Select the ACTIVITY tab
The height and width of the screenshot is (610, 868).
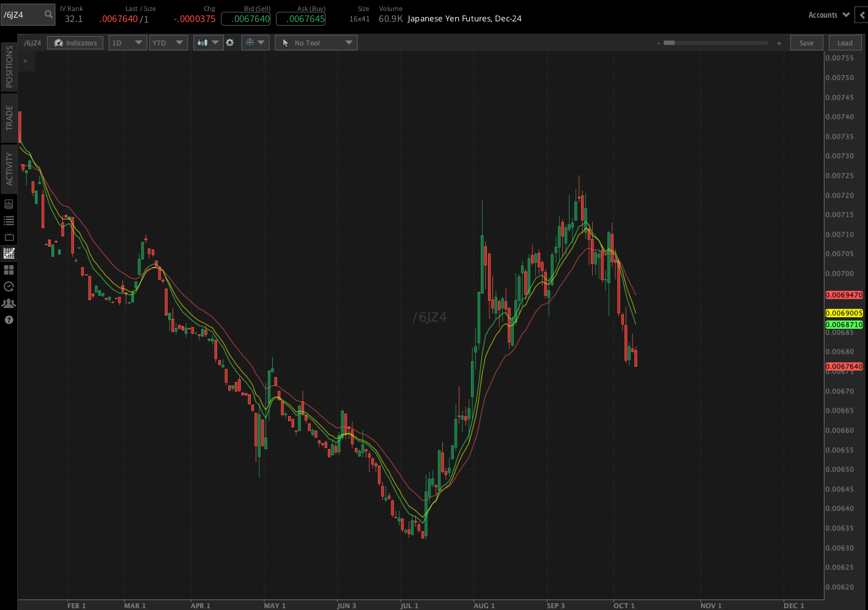(x=9, y=169)
